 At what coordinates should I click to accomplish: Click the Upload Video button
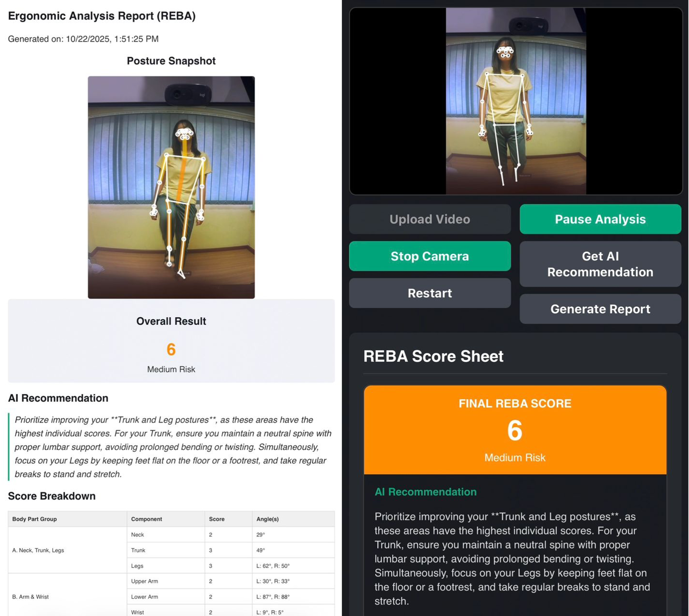[429, 219]
